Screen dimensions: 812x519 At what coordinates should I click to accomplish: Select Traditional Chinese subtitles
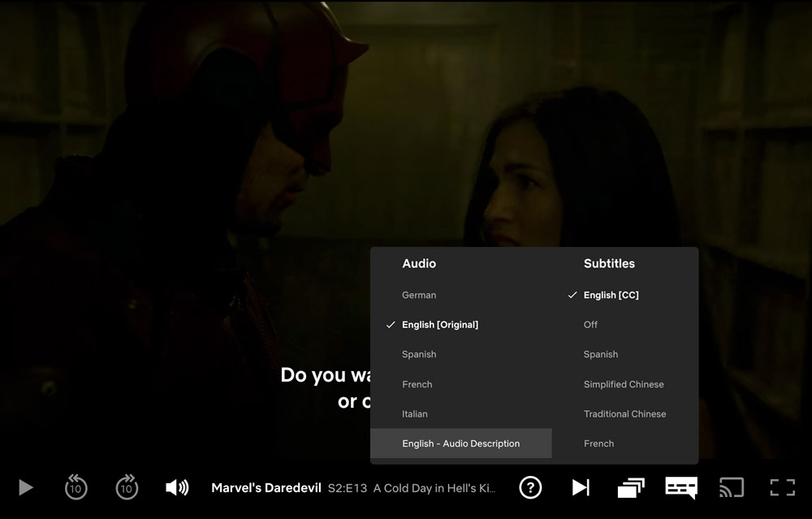click(625, 414)
